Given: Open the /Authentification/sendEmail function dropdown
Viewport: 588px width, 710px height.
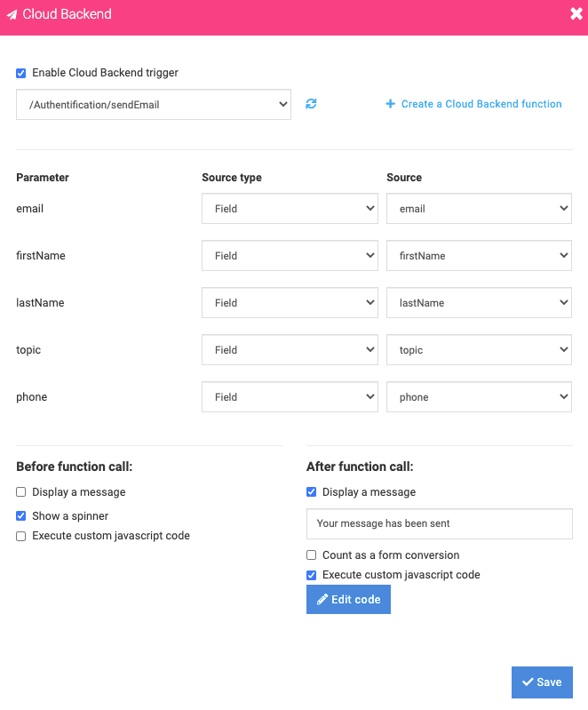Looking at the screenshot, I should click(x=154, y=105).
